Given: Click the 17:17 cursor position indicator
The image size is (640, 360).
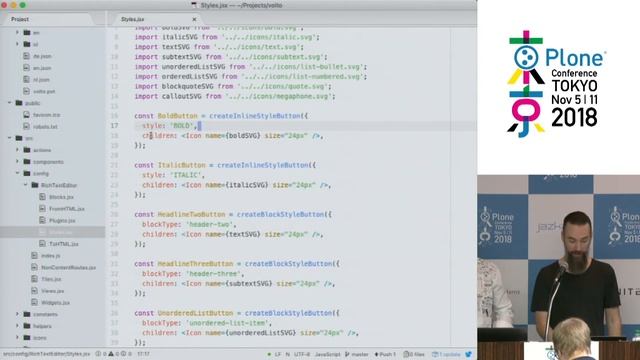Looking at the screenshot, I should coord(143,354).
